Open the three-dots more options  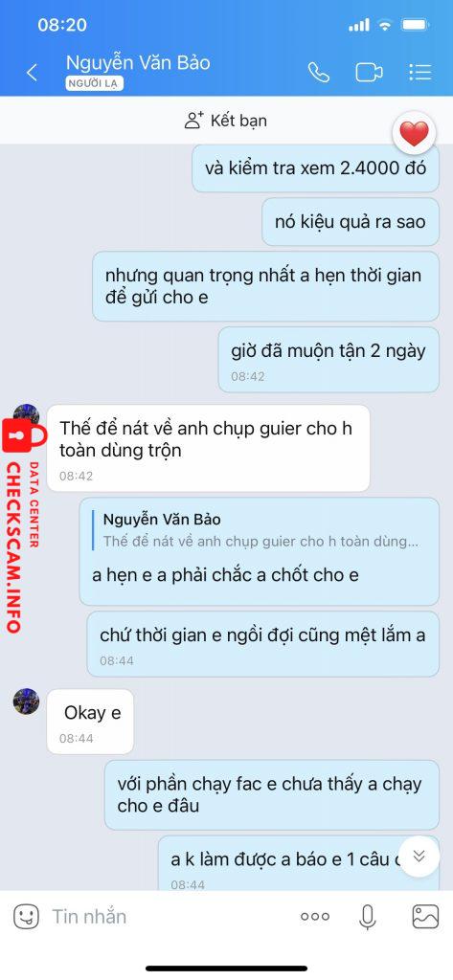[315, 916]
